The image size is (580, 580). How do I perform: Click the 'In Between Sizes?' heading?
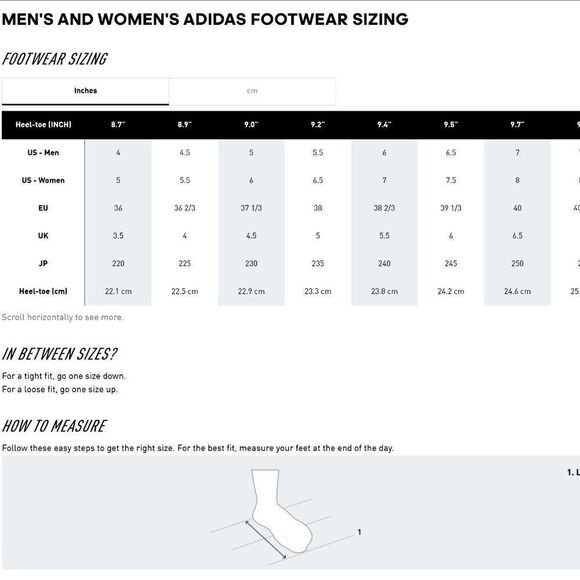[x=59, y=354]
